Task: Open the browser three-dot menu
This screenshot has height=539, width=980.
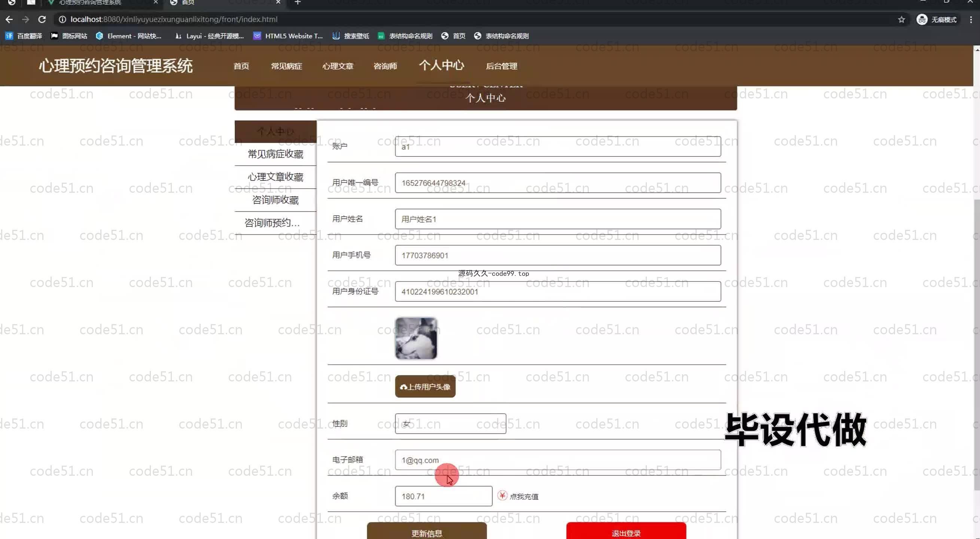Action: 971,19
